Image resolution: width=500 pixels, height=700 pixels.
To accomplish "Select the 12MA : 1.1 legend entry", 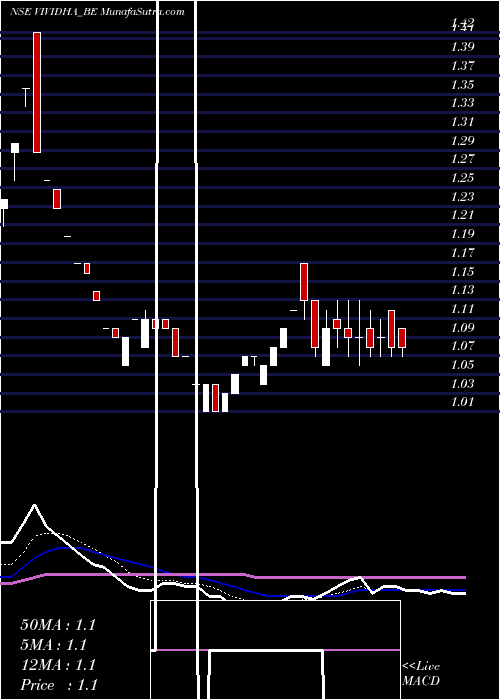I will pyautogui.click(x=58, y=665).
